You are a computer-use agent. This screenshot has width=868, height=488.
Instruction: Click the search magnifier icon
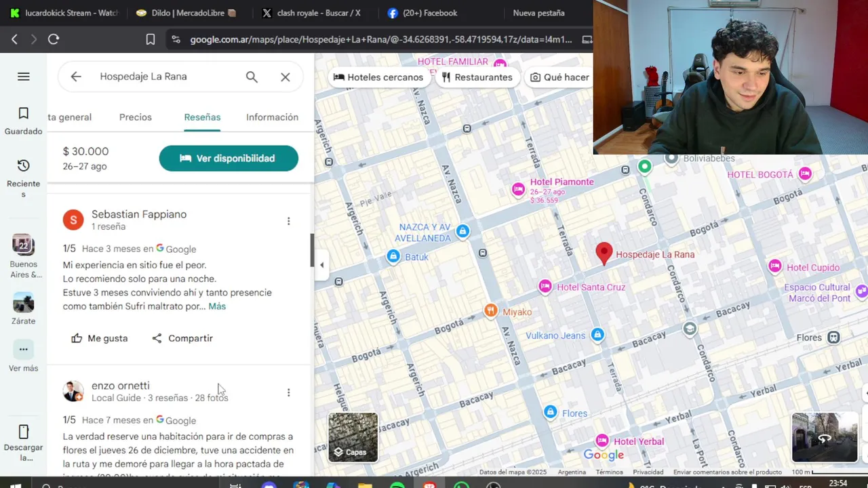[252, 77]
